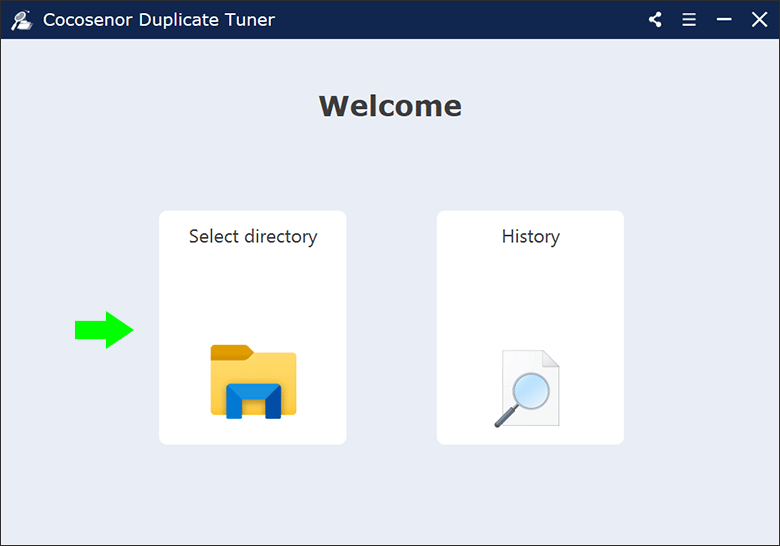Click the magnifier document icon under History
The image size is (780, 546).
click(527, 388)
